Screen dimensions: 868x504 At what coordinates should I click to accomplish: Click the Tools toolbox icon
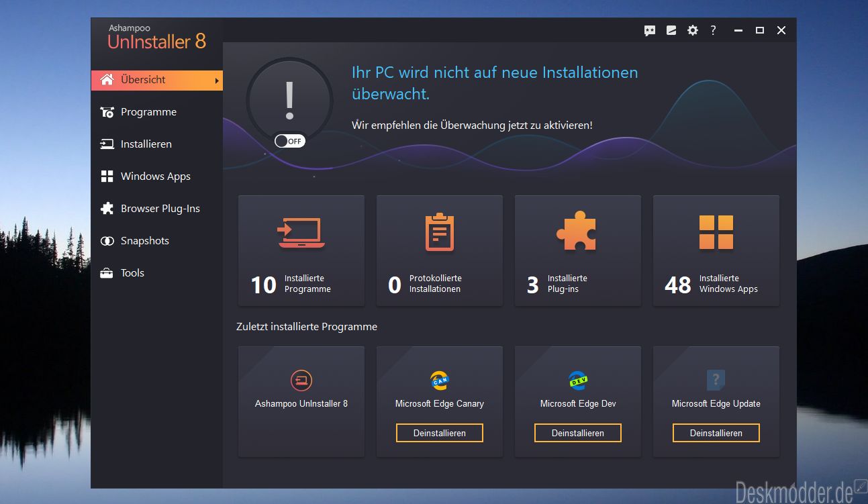click(x=107, y=273)
